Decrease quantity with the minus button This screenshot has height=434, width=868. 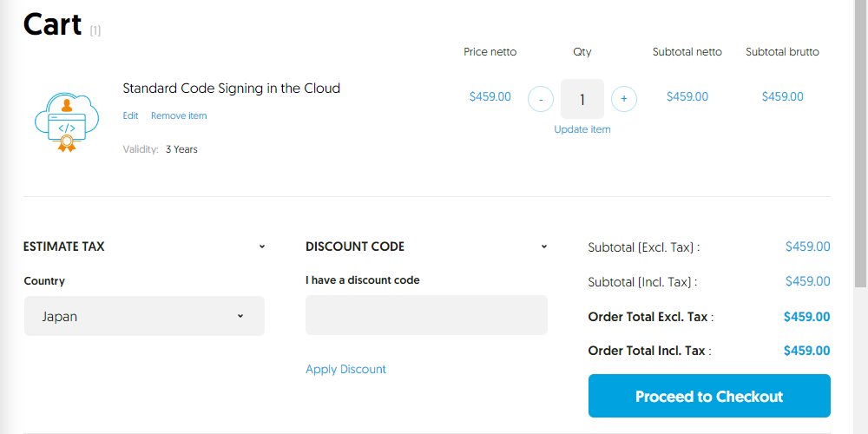[x=540, y=99]
